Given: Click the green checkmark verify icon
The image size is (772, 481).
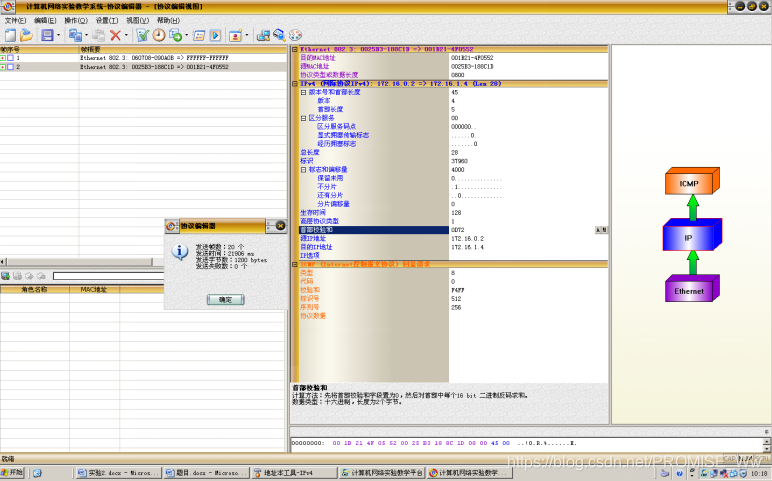Looking at the screenshot, I should (x=143, y=35).
